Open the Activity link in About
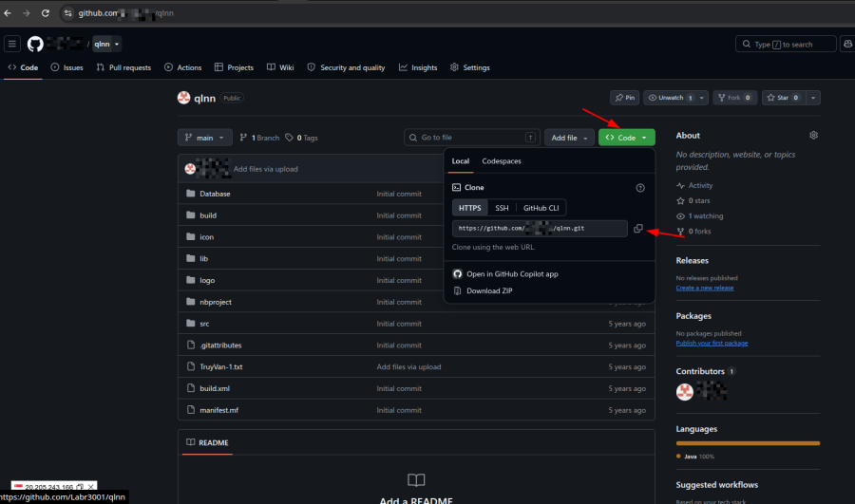The height and width of the screenshot is (504, 855). 694,186
